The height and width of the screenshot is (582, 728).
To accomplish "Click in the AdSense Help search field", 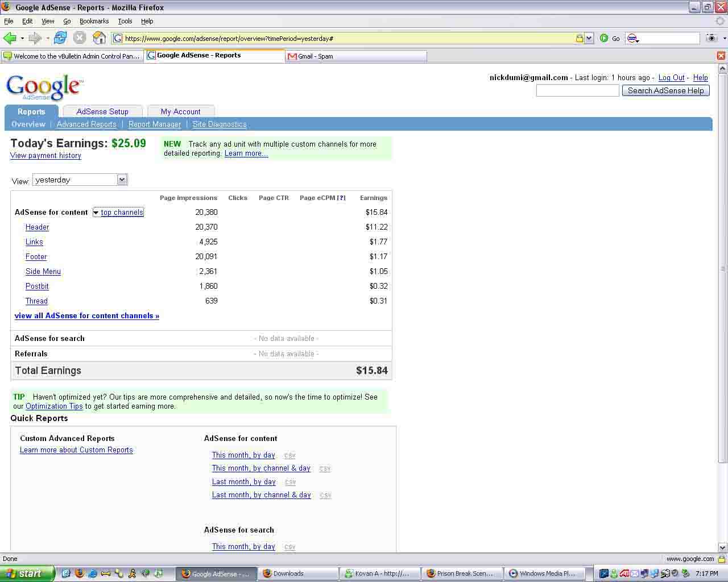I will coord(577,90).
